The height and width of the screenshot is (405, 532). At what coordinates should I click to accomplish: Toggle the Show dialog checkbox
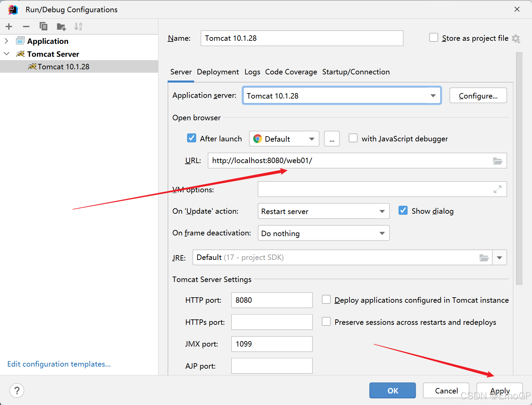pos(403,210)
